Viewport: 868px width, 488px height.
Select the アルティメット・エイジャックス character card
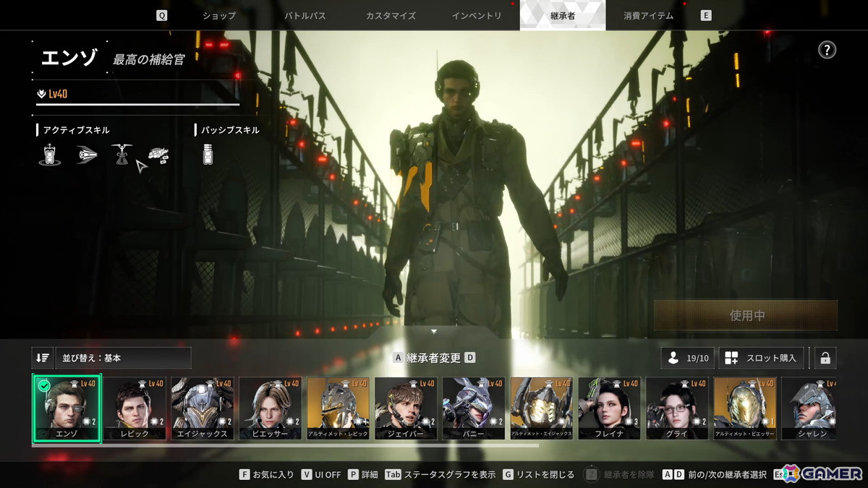pyautogui.click(x=542, y=408)
